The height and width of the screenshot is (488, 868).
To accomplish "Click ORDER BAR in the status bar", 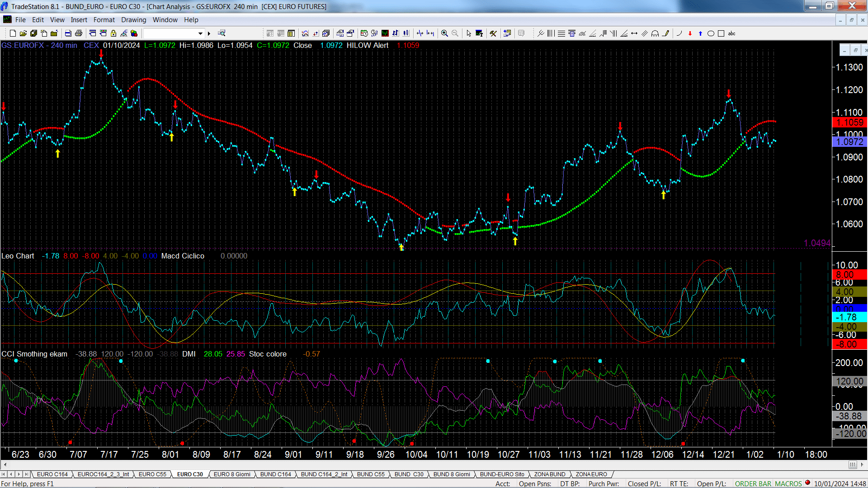I will [753, 484].
